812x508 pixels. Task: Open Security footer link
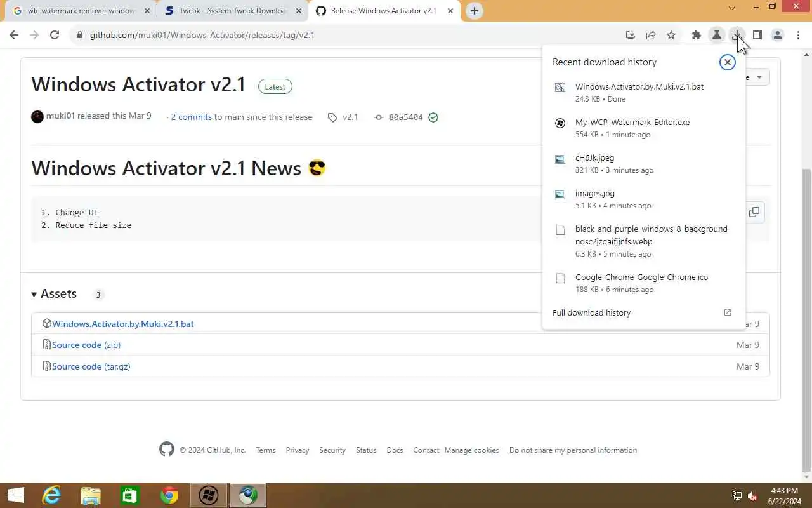click(332, 450)
